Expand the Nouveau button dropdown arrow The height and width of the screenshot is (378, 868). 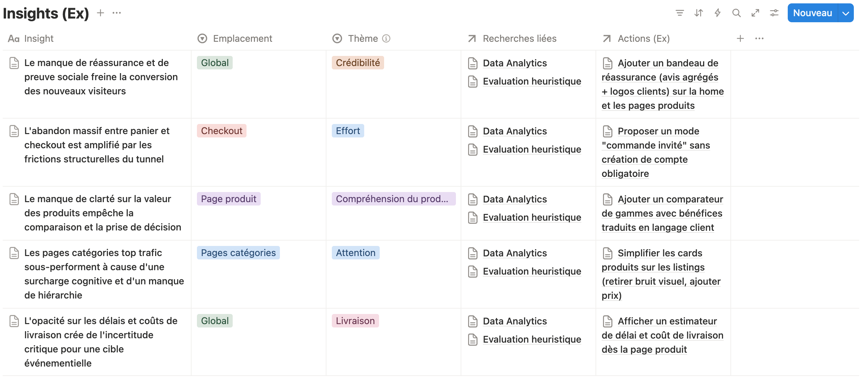pos(845,13)
